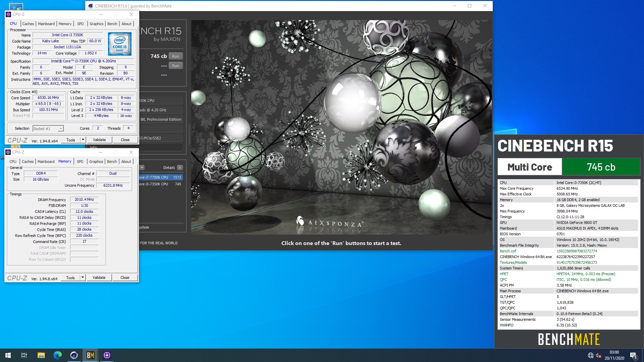Open the notification center icon
The height and width of the screenshot is (362, 644).
point(633,355)
